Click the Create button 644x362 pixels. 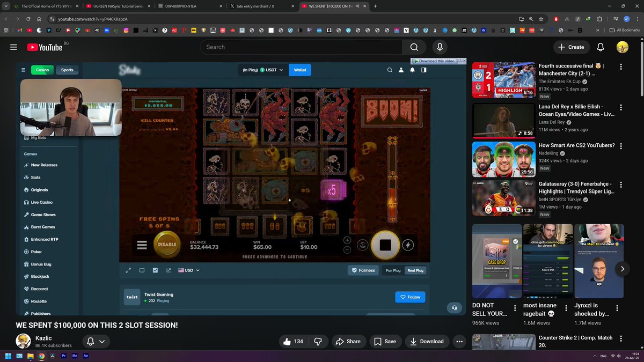click(572, 47)
